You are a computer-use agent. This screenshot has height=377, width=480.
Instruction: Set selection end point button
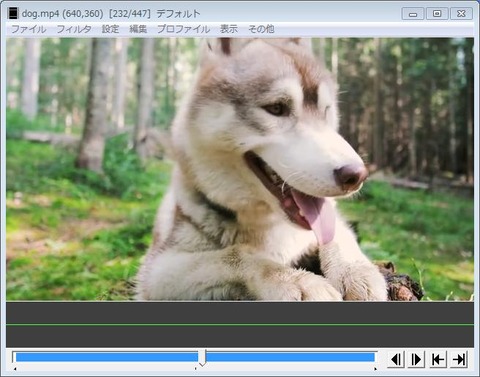pos(459,359)
